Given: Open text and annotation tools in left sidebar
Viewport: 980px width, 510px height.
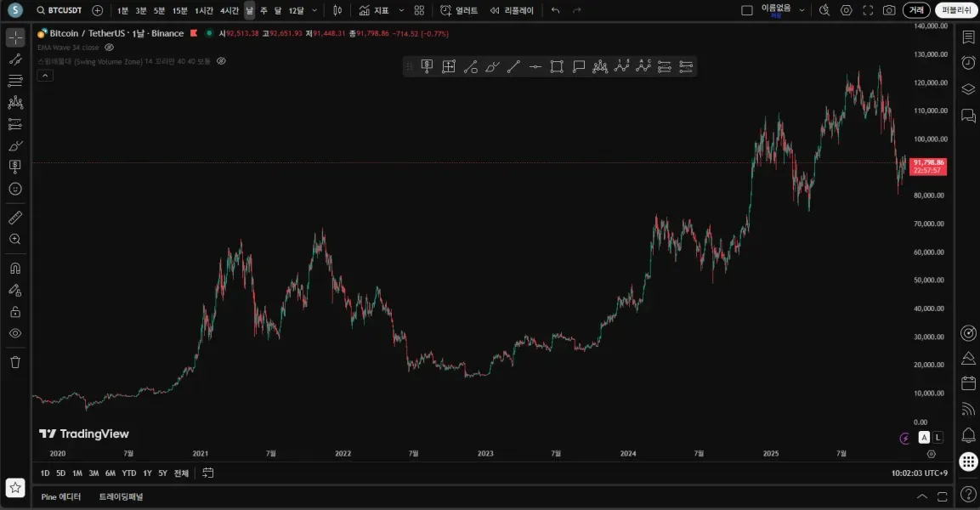Looking at the screenshot, I should tap(15, 167).
